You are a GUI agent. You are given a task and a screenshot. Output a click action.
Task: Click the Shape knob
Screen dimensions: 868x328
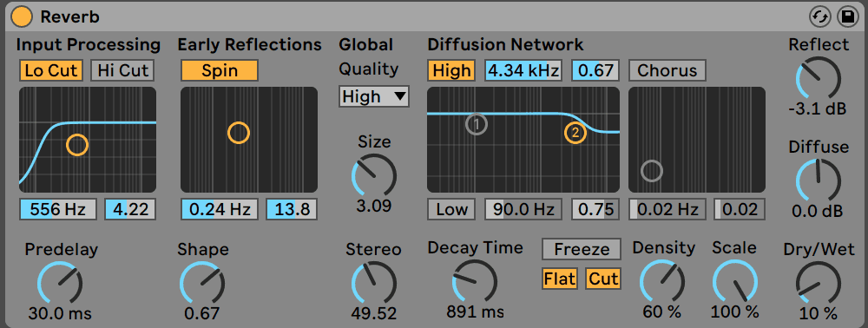pos(202,284)
